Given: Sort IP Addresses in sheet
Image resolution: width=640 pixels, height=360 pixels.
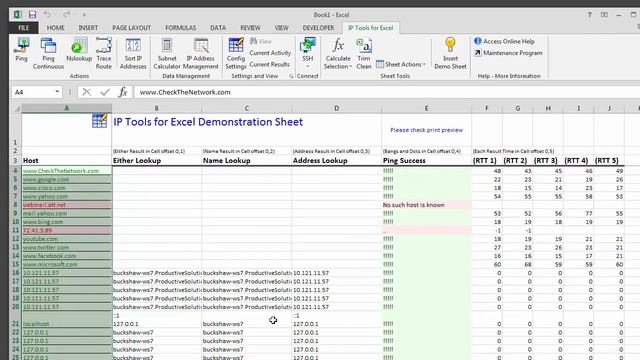Looking at the screenshot, I should pyautogui.click(x=133, y=53).
